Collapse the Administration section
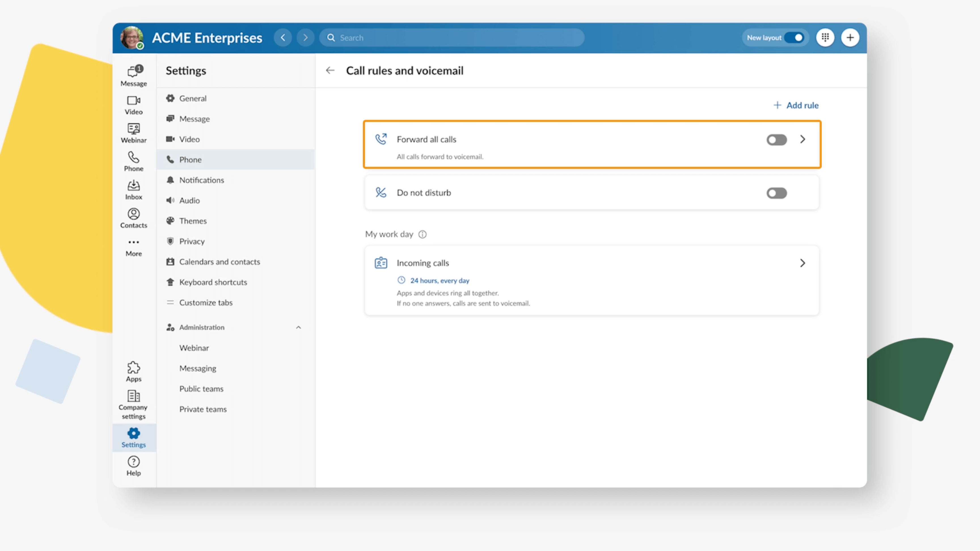Screen dimensions: 980x551 (298, 327)
